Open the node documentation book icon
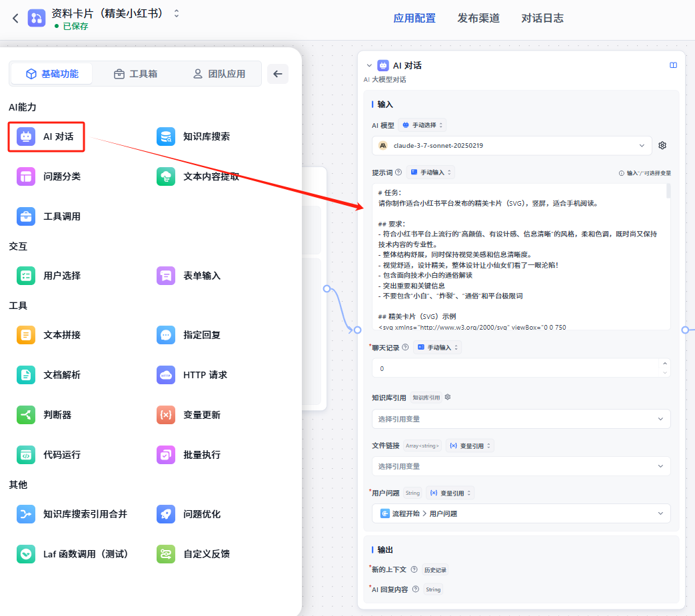This screenshot has height=616, width=695. point(673,65)
